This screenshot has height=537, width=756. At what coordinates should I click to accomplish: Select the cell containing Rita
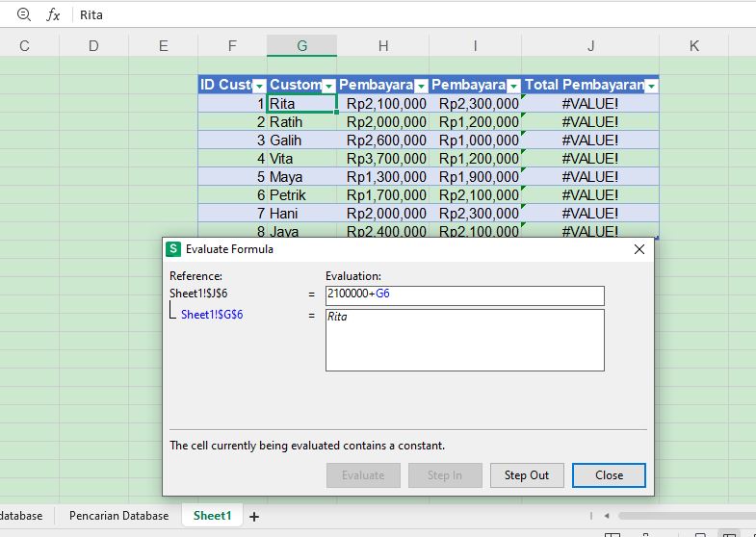coord(301,104)
